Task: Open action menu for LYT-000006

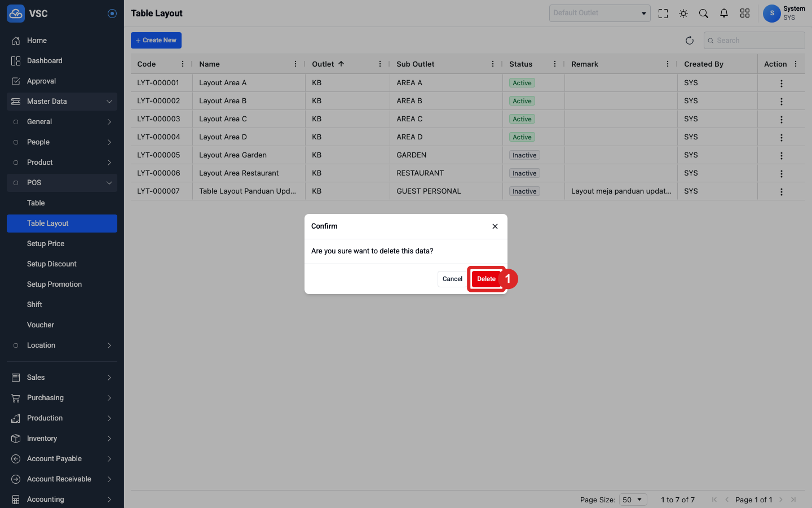Action: point(782,174)
